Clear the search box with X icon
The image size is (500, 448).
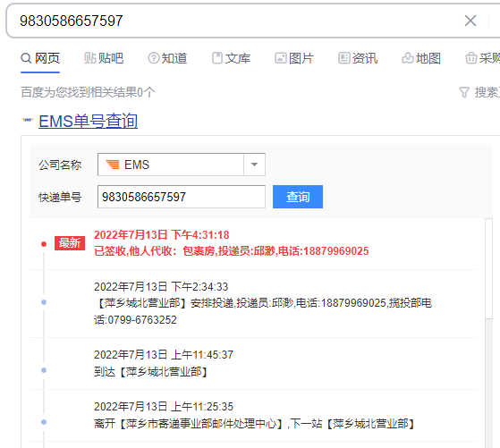[x=470, y=21]
